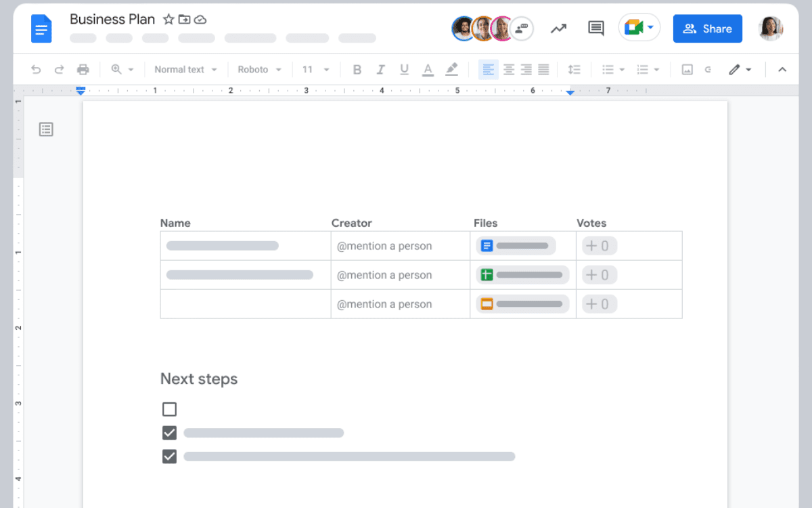Open the Normal text style dropdown
The width and height of the screenshot is (812, 508).
click(x=185, y=69)
